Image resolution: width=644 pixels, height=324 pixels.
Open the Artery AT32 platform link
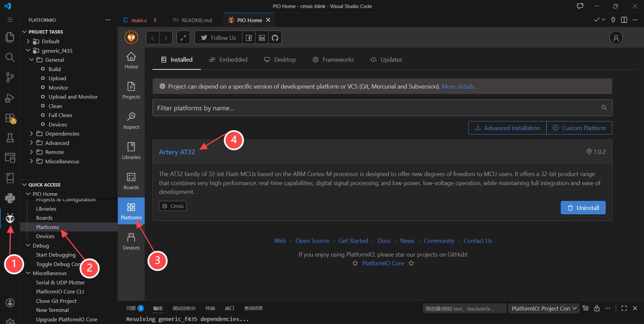click(177, 152)
